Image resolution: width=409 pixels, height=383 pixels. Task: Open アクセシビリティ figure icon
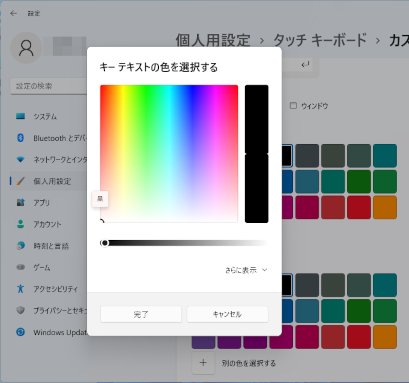tap(20, 289)
